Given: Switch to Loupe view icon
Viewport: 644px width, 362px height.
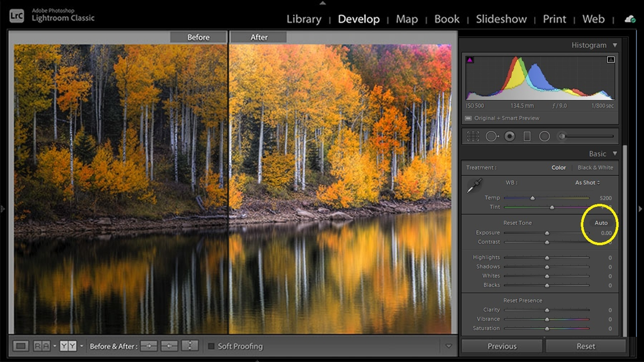Looking at the screenshot, I should point(21,346).
